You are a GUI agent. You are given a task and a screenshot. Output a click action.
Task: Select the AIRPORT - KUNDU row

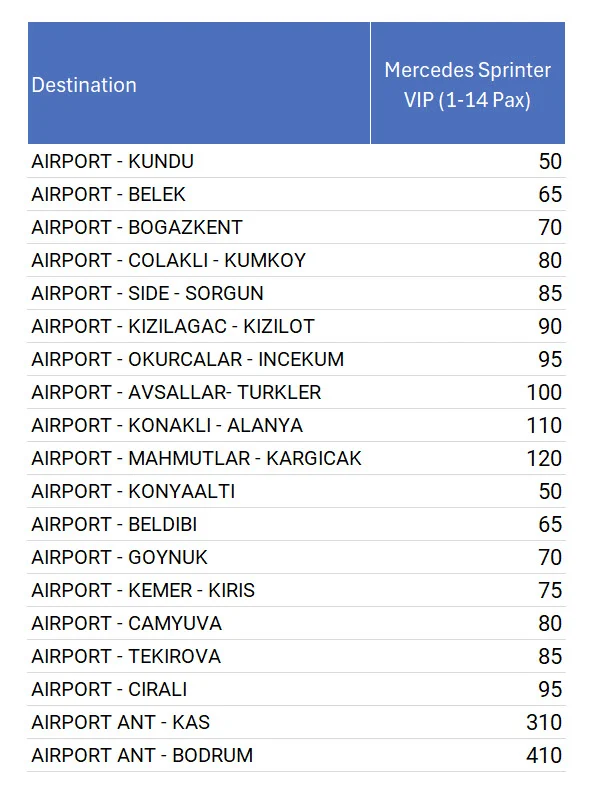tap(296, 162)
